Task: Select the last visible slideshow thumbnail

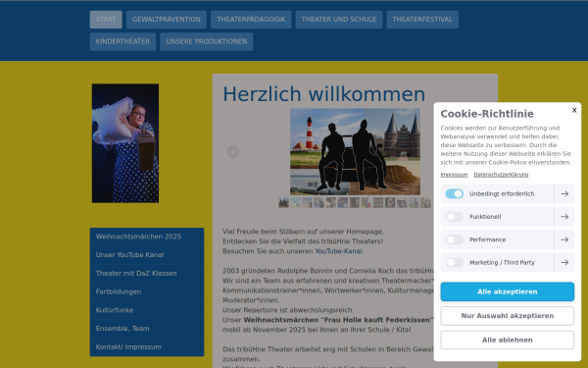Action: click(425, 203)
